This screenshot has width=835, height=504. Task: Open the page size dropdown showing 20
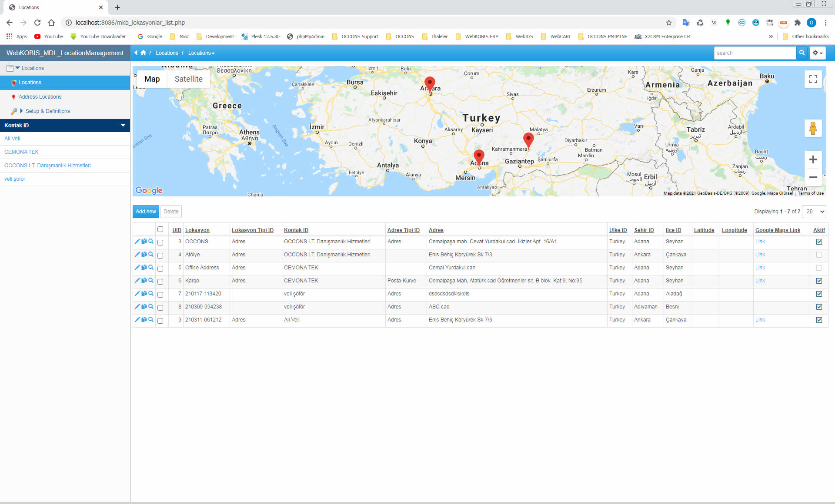[x=815, y=212]
